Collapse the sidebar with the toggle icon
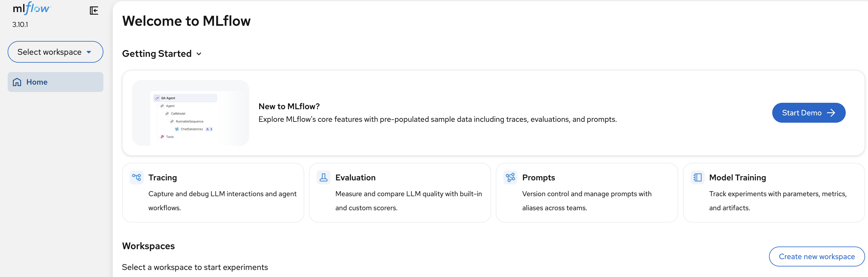868x277 pixels. (94, 11)
